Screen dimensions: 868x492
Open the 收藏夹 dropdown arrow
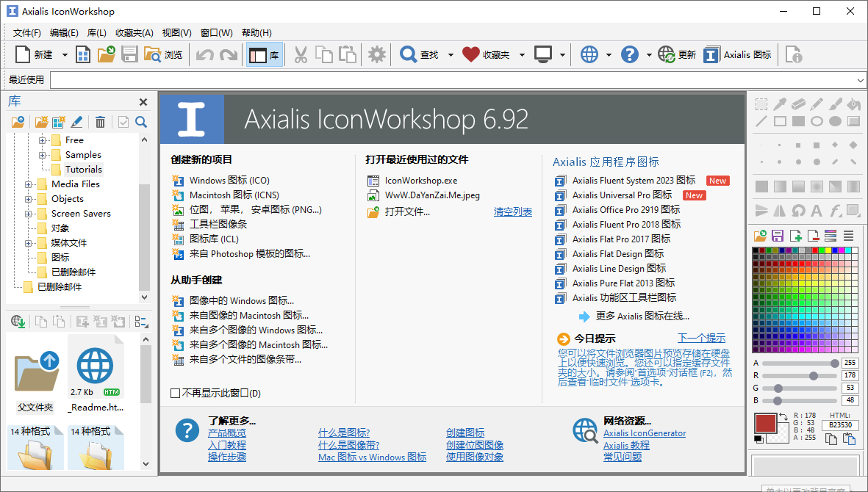click(522, 54)
